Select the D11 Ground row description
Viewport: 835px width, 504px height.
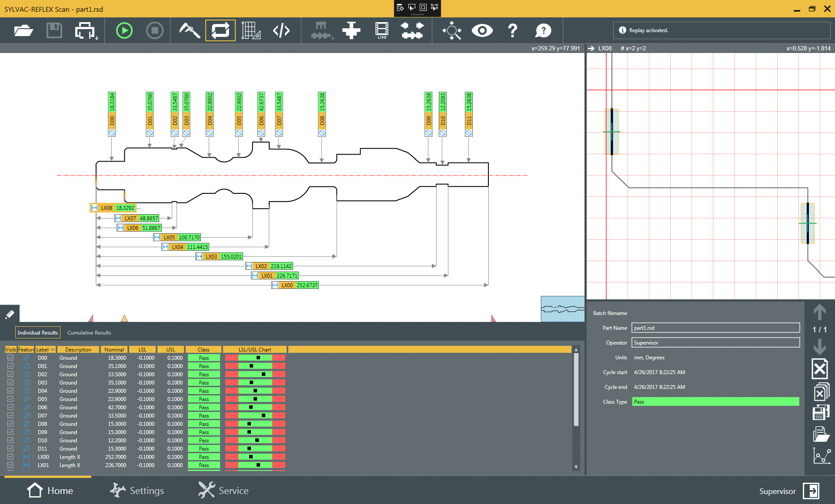click(68, 449)
